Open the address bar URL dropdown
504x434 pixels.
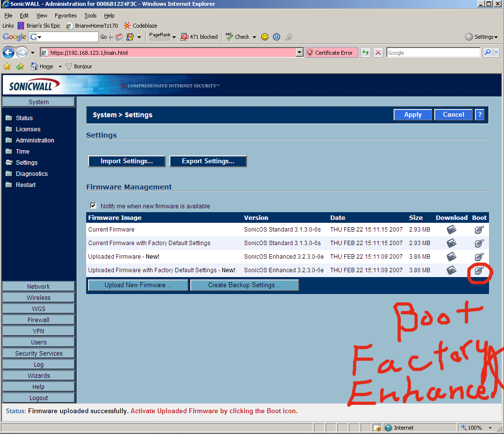[300, 52]
